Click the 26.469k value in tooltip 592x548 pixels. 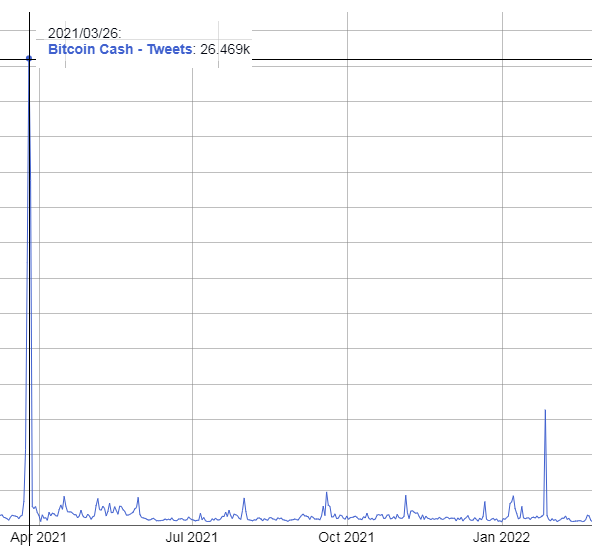[225, 49]
